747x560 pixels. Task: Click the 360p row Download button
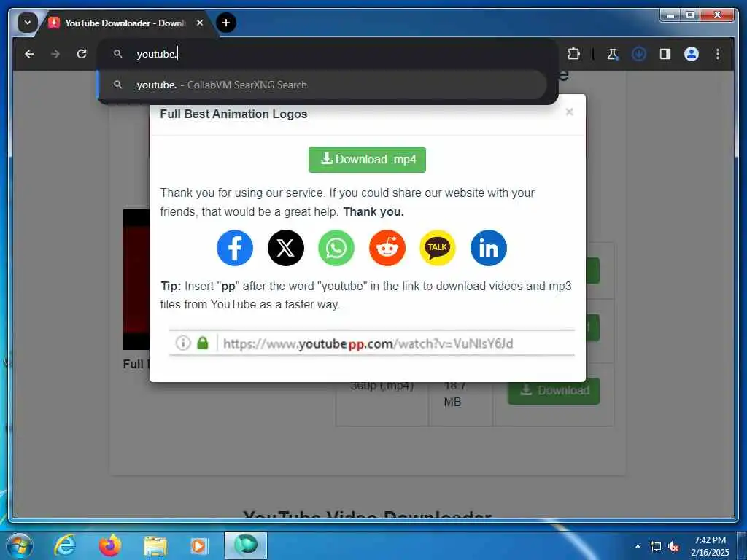pyautogui.click(x=554, y=391)
